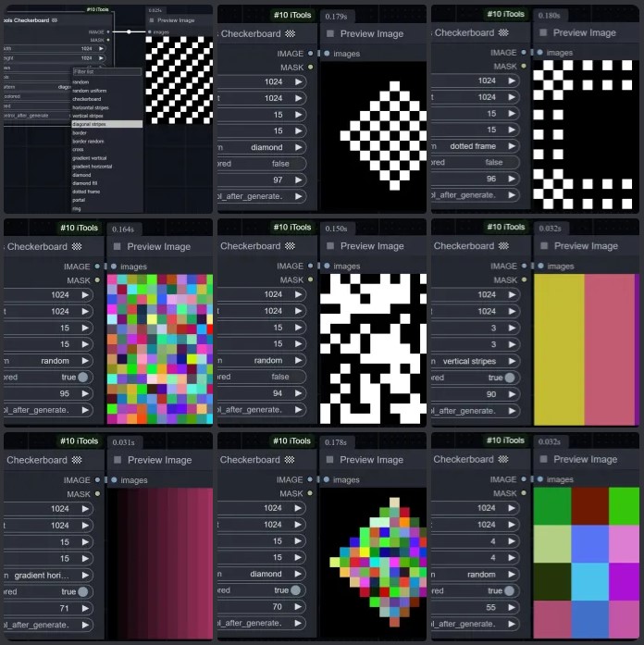Click images input port of 0.164s preview

tap(114, 267)
